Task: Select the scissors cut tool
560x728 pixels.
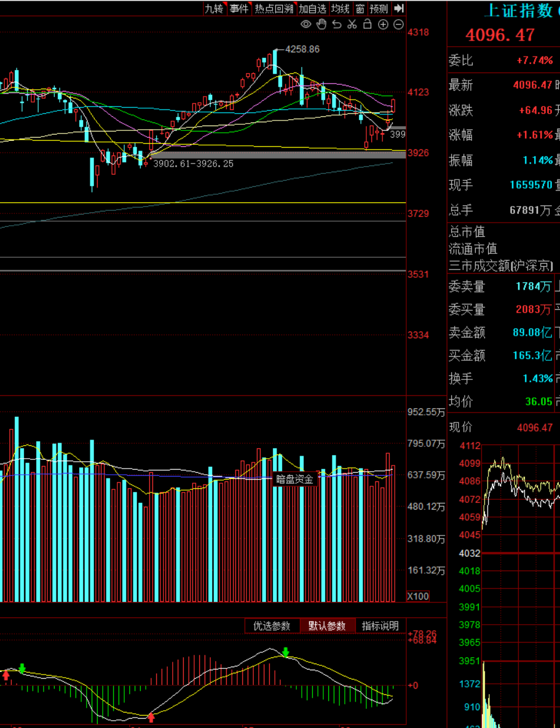Action: pyautogui.click(x=352, y=25)
